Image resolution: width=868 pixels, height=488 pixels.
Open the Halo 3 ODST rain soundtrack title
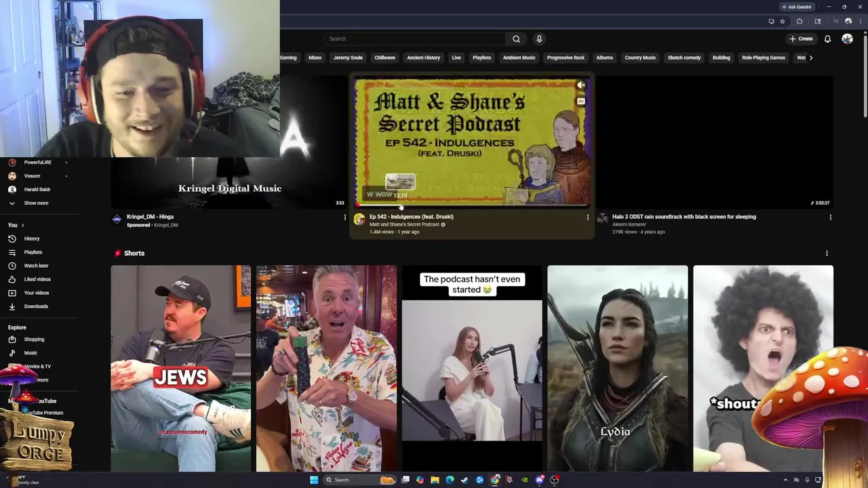click(x=684, y=217)
